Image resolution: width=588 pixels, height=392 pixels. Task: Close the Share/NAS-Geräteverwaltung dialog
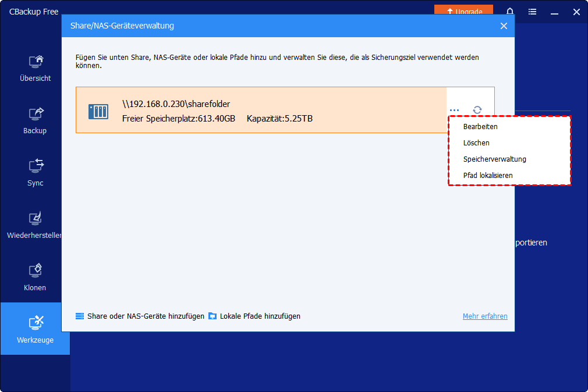504,26
